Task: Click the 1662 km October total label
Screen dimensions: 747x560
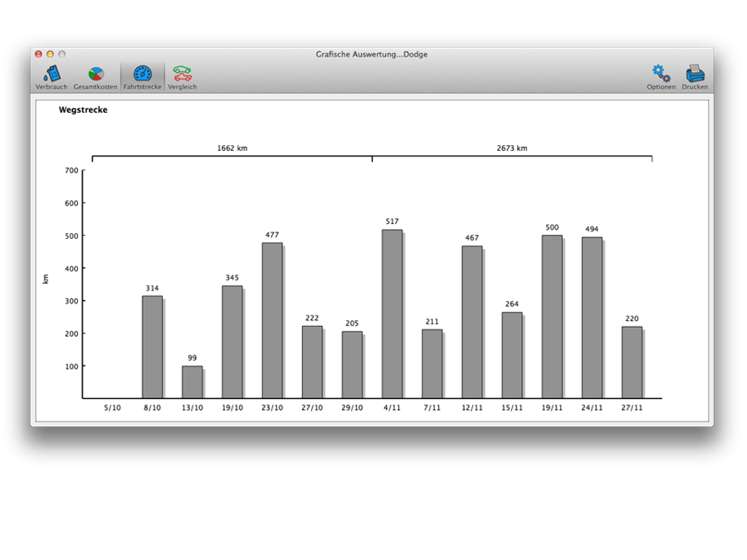Action: point(232,149)
